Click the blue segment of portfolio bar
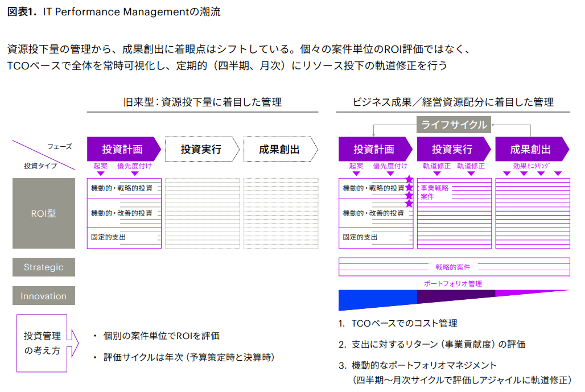Viewport: 585px width, 392px height. [x=377, y=299]
